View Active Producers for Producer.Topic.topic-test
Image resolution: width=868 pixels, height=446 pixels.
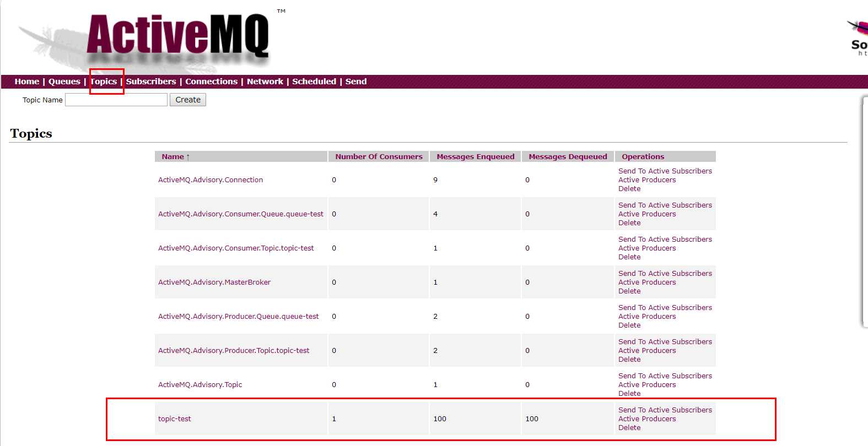[647, 351]
